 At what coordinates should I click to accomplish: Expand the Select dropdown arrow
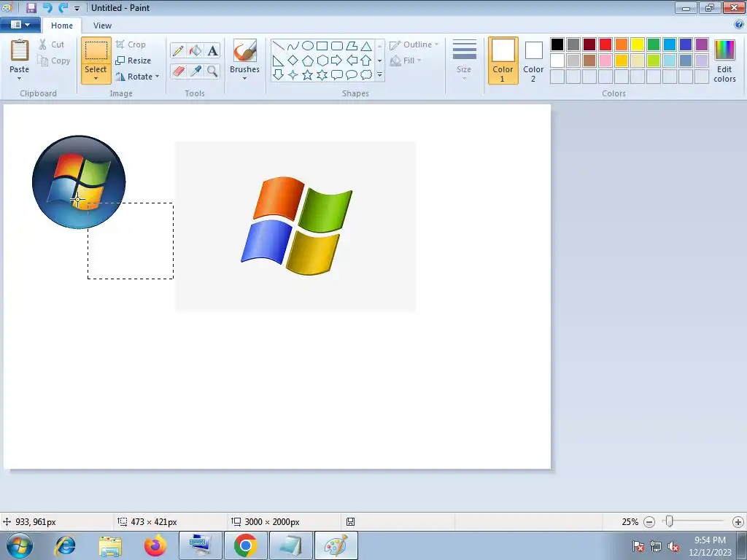(96, 79)
